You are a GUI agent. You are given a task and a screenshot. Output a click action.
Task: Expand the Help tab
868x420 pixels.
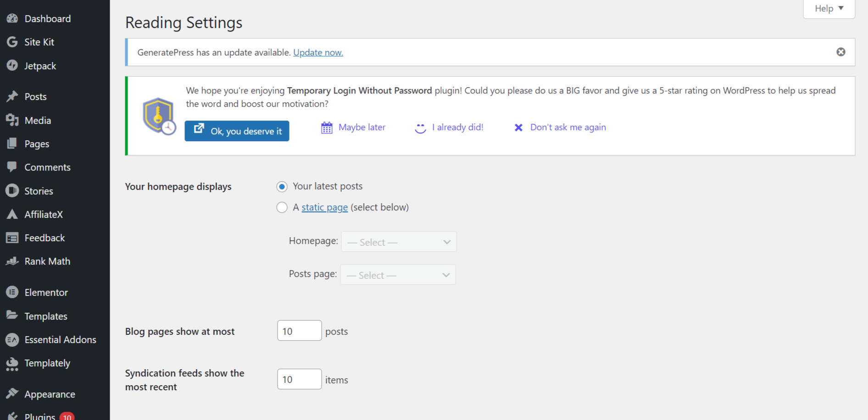829,9
